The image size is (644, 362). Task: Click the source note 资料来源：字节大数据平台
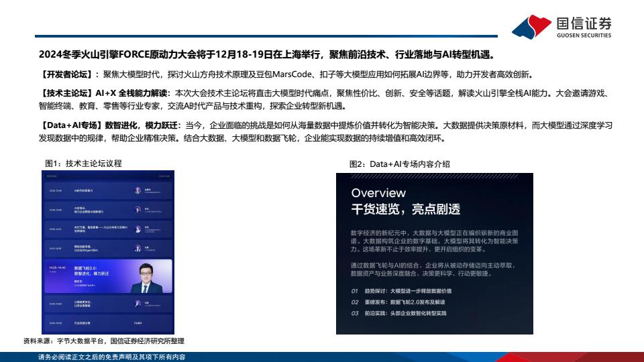tap(104, 341)
